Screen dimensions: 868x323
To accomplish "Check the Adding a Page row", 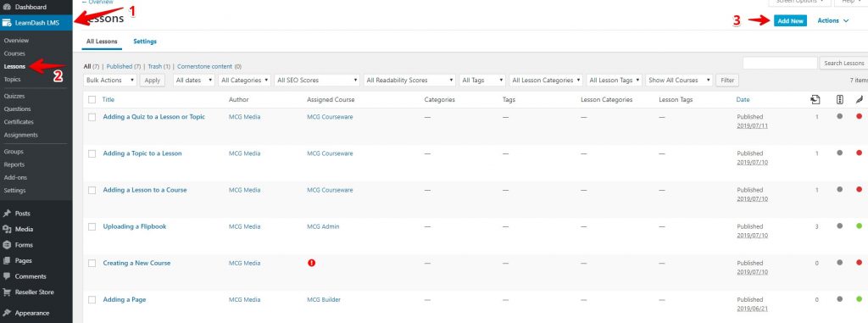I will tap(92, 300).
